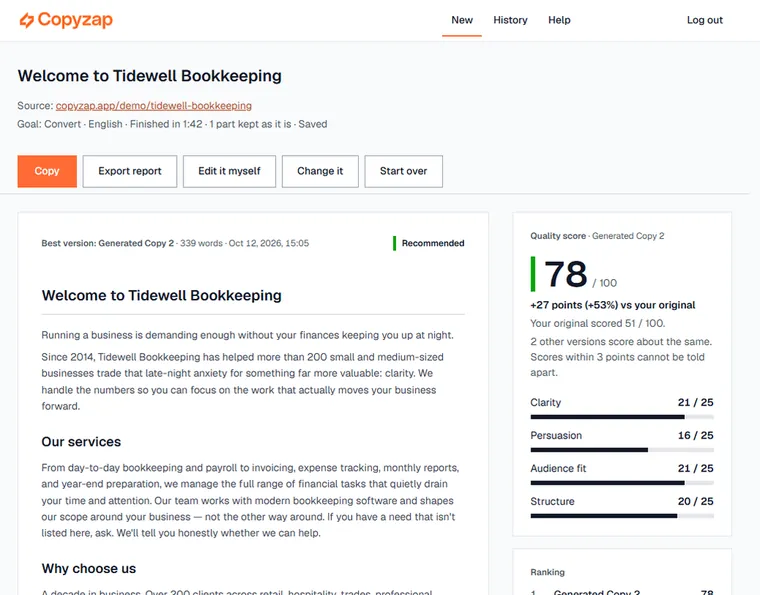Screen dimensions: 760x595
Task: Click the 78 quality score number
Action: point(566,274)
